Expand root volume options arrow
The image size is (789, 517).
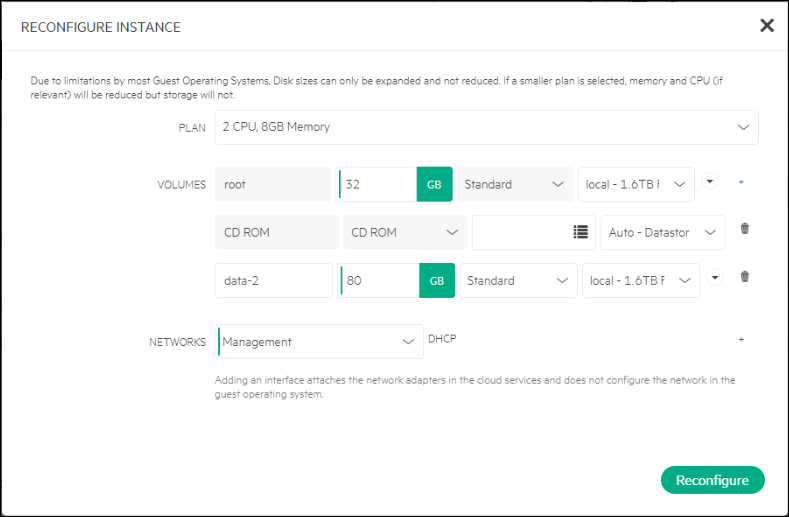tap(710, 181)
